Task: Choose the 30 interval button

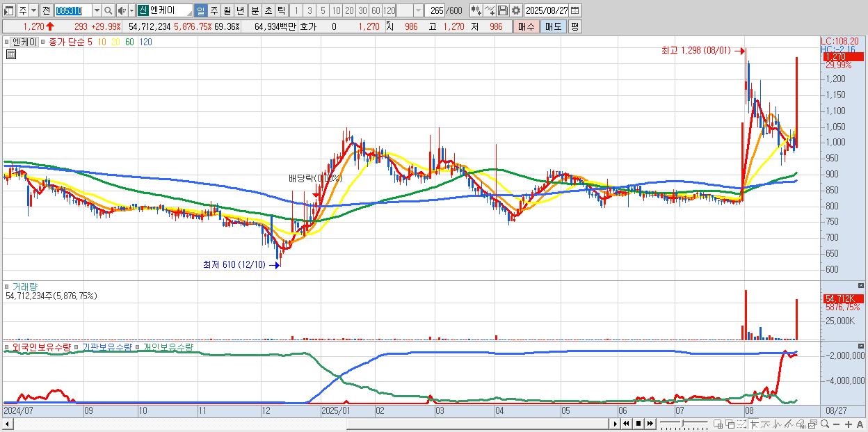Action: [362, 10]
